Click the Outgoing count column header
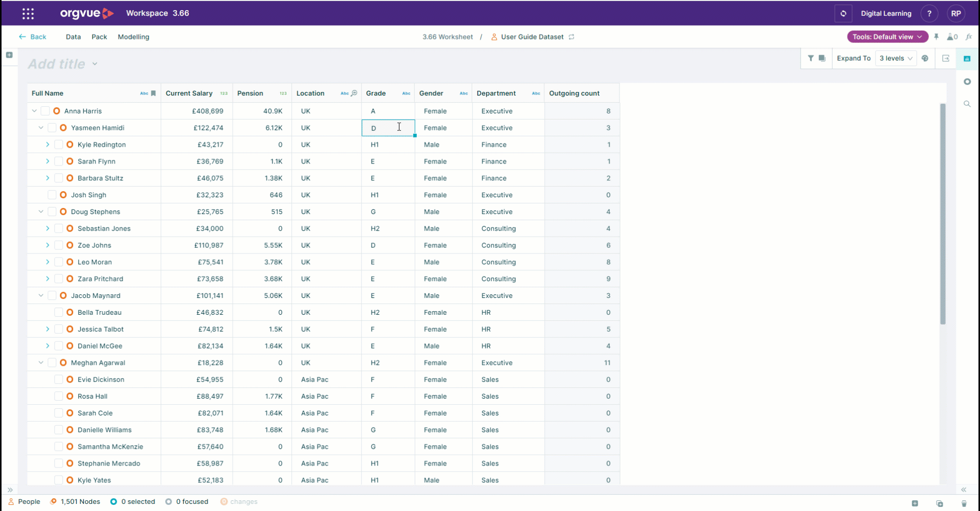 coord(574,93)
